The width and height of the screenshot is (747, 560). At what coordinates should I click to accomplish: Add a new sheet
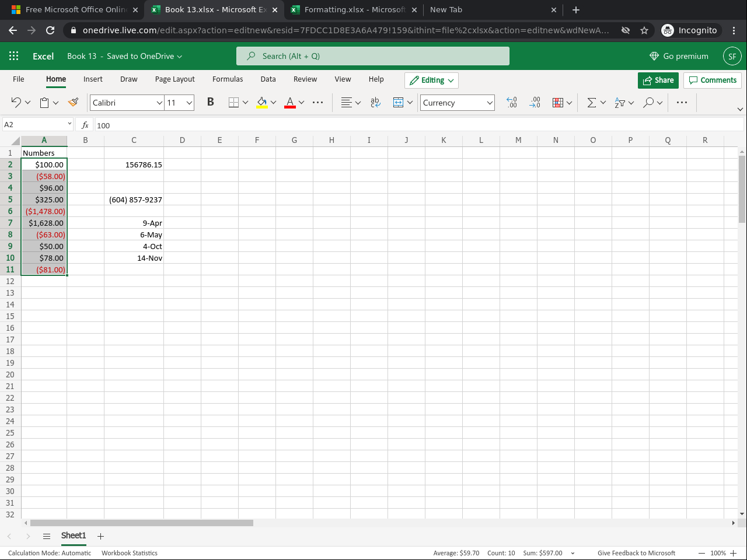[100, 536]
